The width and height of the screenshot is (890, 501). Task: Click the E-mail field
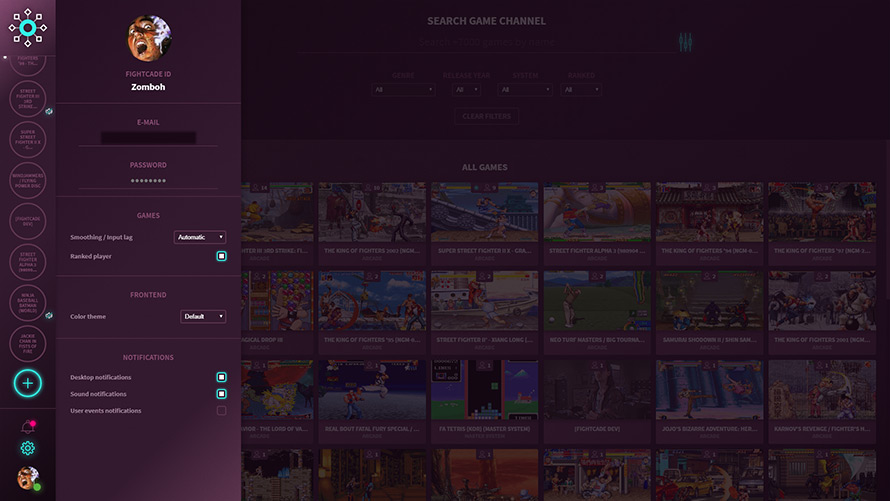(x=148, y=138)
